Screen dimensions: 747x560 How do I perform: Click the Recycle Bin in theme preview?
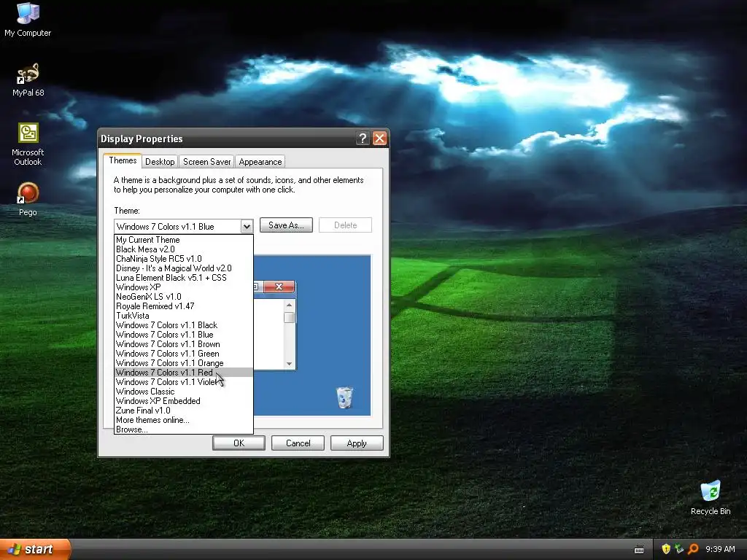click(x=344, y=397)
